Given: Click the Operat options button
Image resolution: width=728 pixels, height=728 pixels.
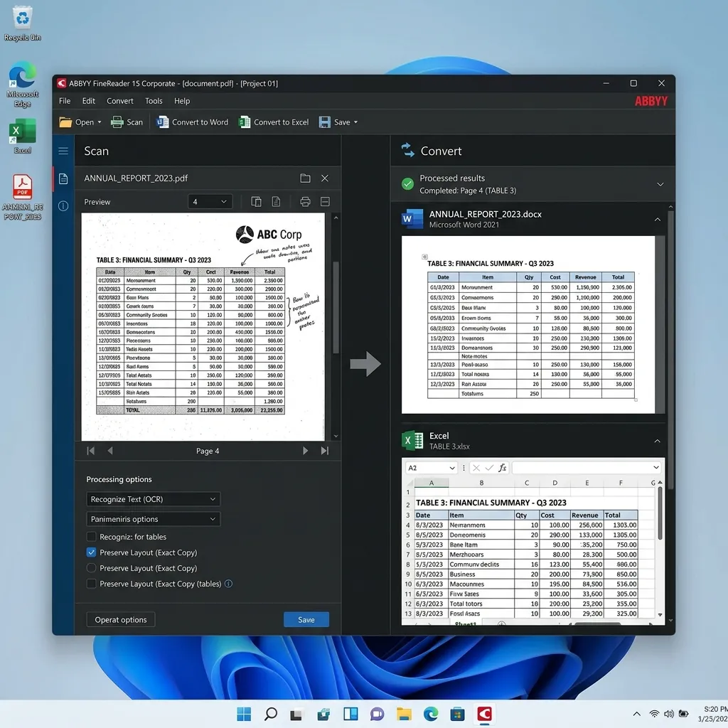Looking at the screenshot, I should click(121, 620).
